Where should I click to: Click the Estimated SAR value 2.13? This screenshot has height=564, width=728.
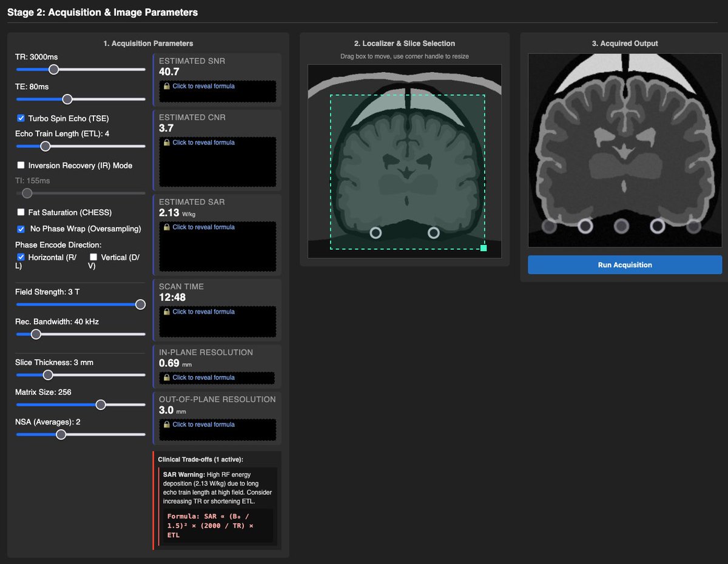(x=169, y=213)
